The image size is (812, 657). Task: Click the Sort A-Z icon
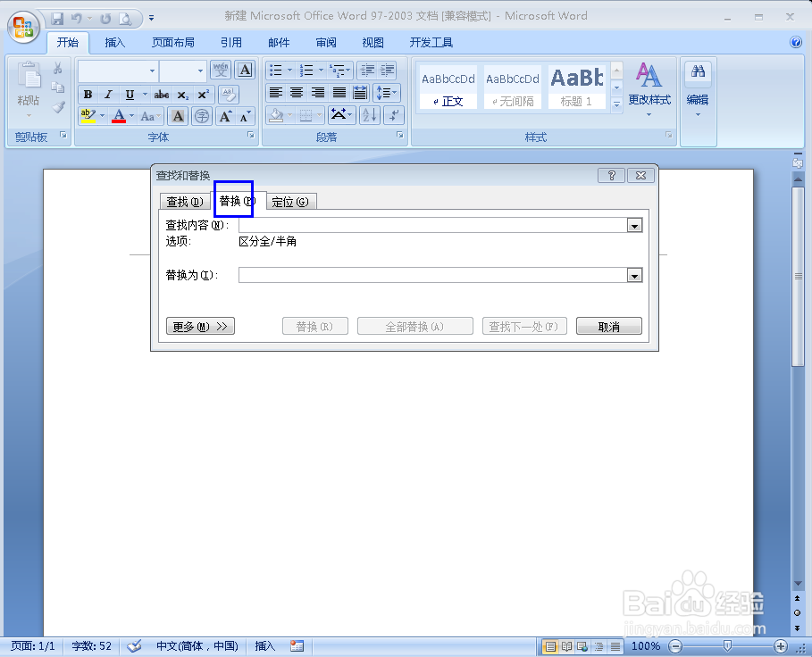click(x=370, y=115)
